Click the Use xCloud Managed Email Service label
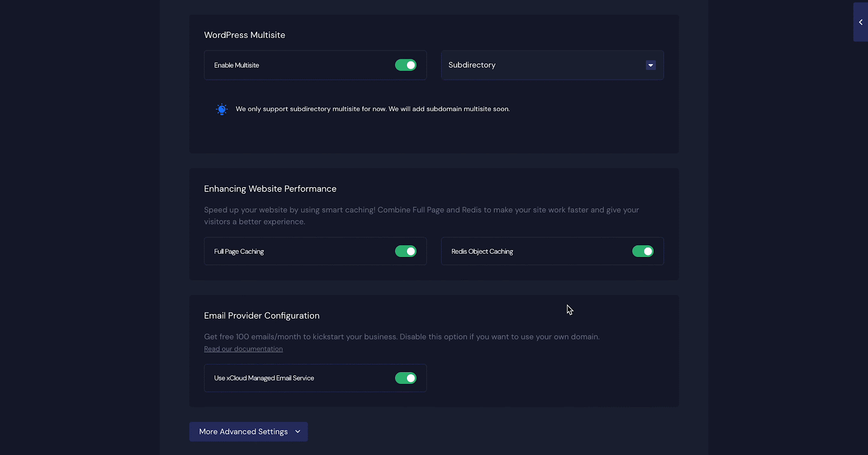 [264, 378]
